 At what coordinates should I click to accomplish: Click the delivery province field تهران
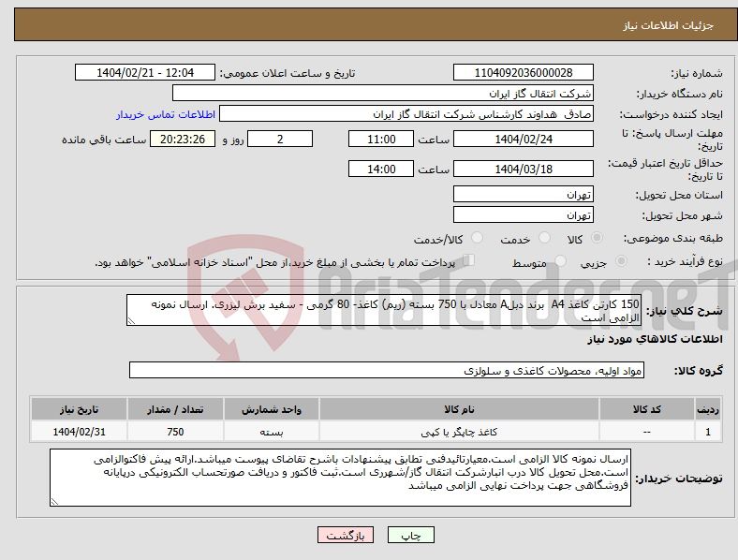pyautogui.click(x=523, y=194)
